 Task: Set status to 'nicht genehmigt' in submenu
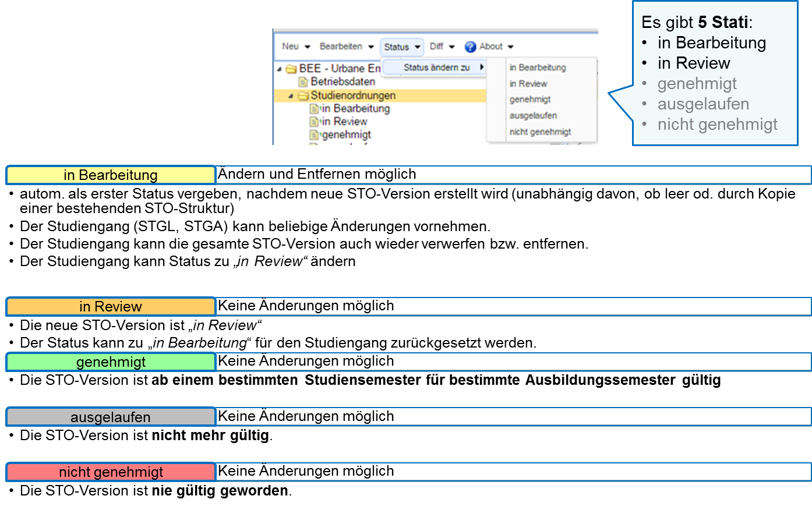[x=540, y=132]
